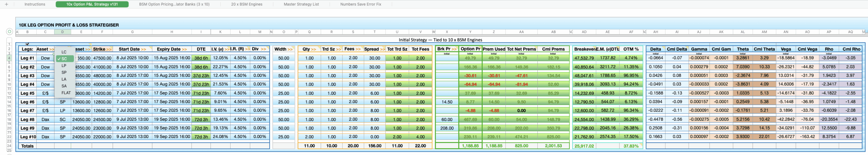Select the Qty header cell
This screenshot has width=868, height=155.
(x=309, y=49)
